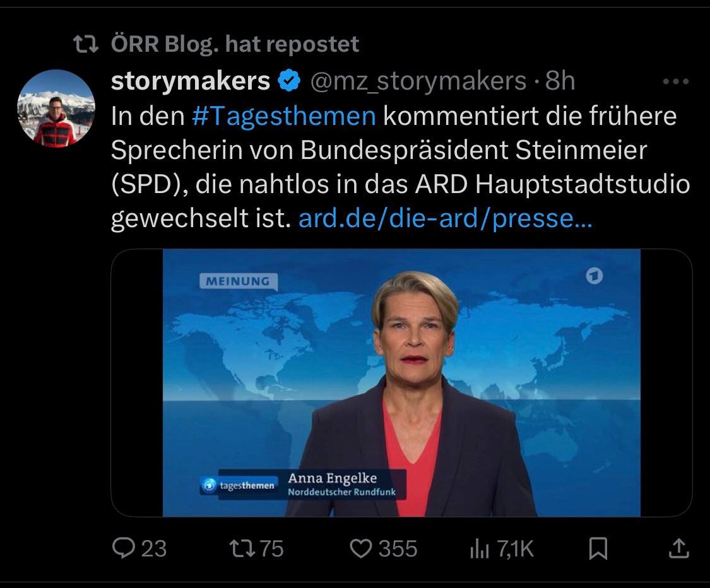Bookmark this storymakers post

point(598,548)
